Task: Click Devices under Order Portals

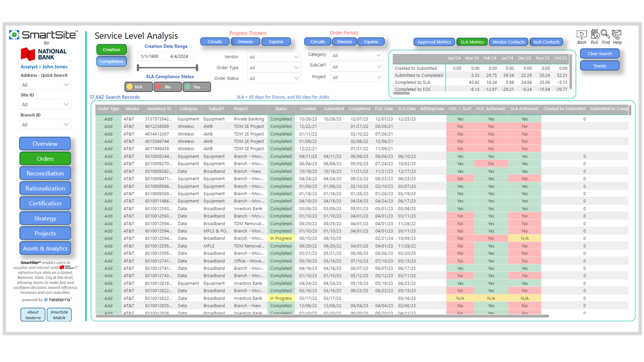Action: tap(345, 42)
